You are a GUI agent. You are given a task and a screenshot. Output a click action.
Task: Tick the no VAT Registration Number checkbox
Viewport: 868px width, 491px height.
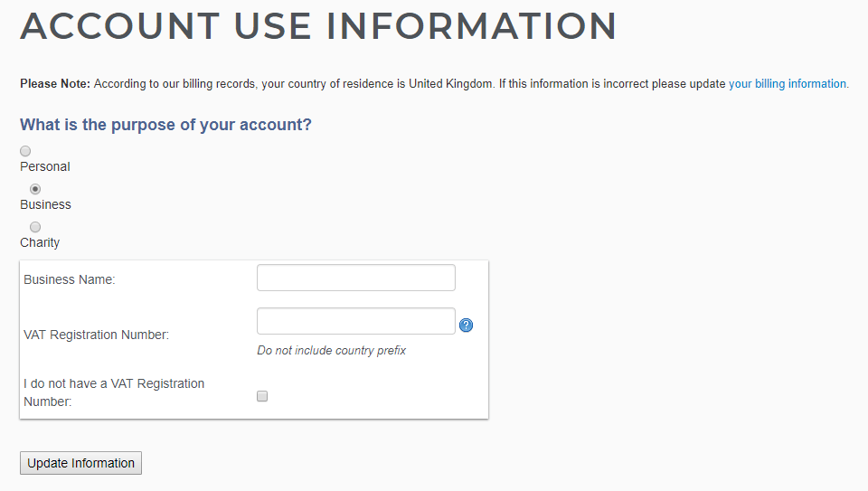[262, 396]
